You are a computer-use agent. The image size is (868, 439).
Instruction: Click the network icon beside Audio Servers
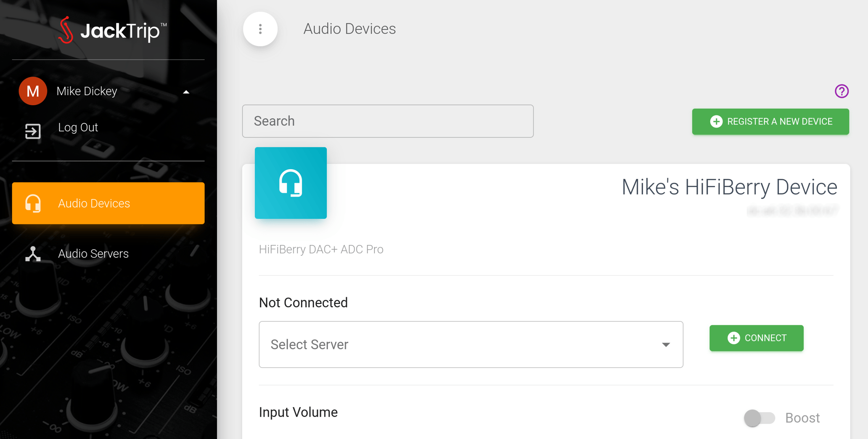[x=33, y=254]
